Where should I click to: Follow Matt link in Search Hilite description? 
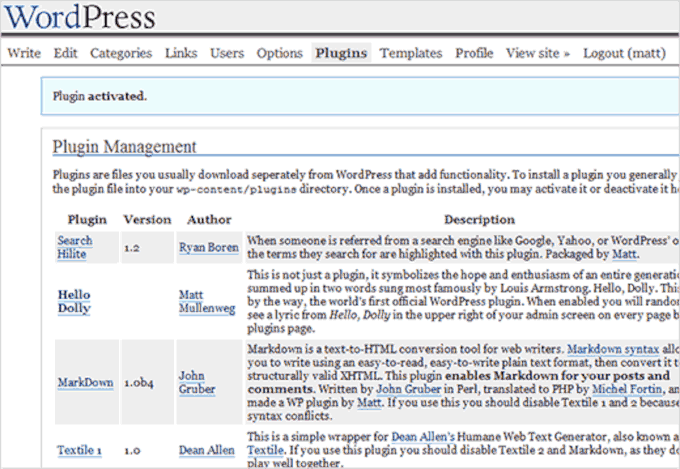click(624, 254)
